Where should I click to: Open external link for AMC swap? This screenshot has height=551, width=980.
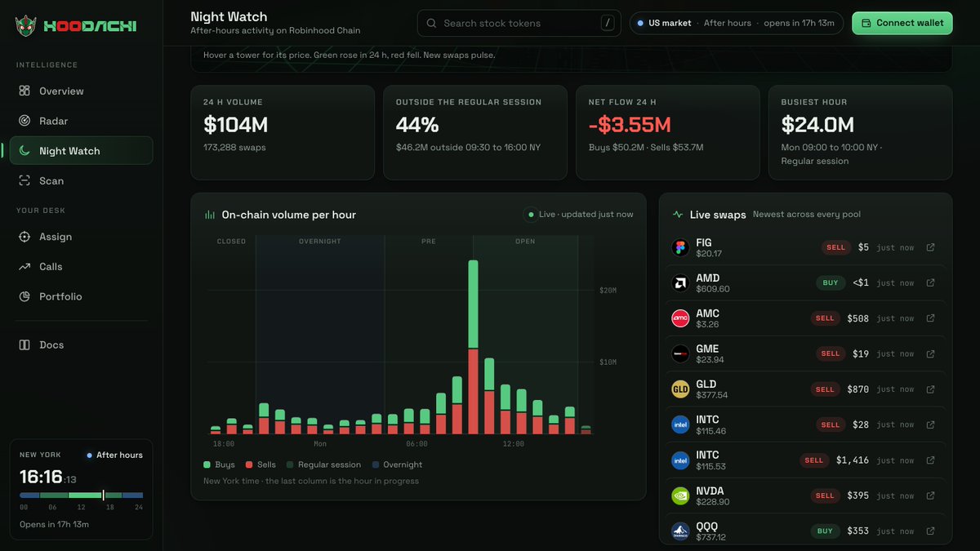tap(930, 318)
